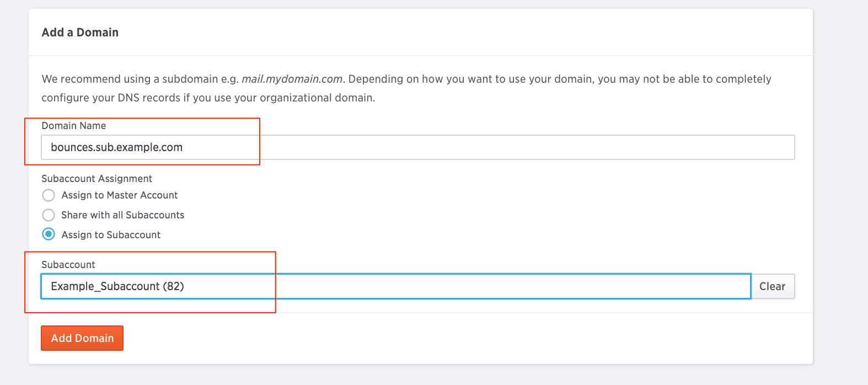The height and width of the screenshot is (385, 868).
Task: Click the Example_Subaccount (82) value text
Action: click(117, 286)
